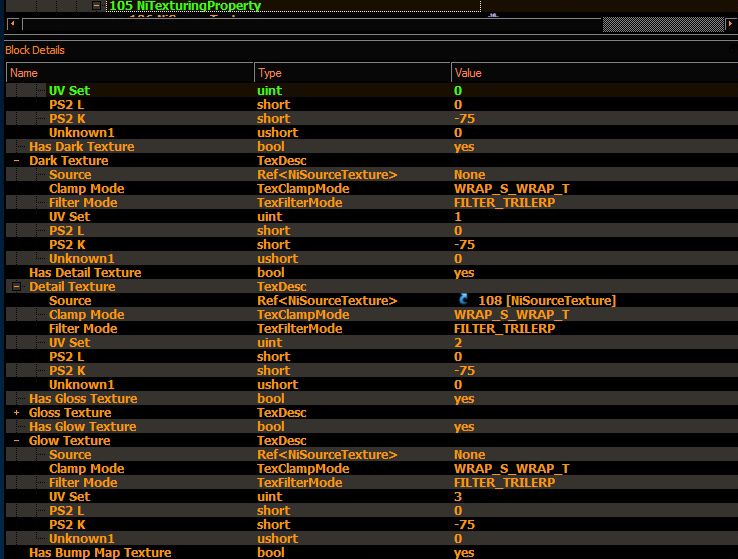Click the TexDesc type of Dark Texture
The height and width of the screenshot is (559, 738).
click(281, 160)
